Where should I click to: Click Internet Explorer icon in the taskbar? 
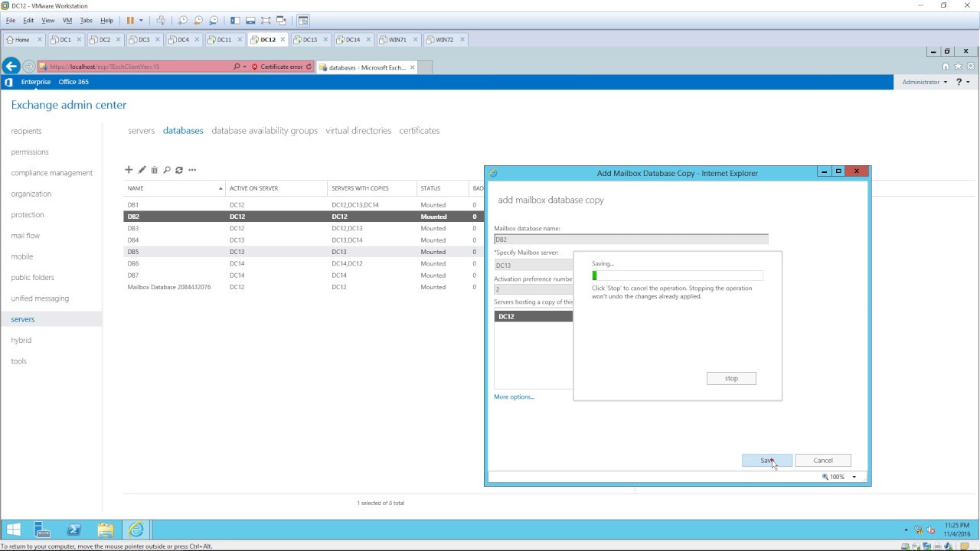136,530
